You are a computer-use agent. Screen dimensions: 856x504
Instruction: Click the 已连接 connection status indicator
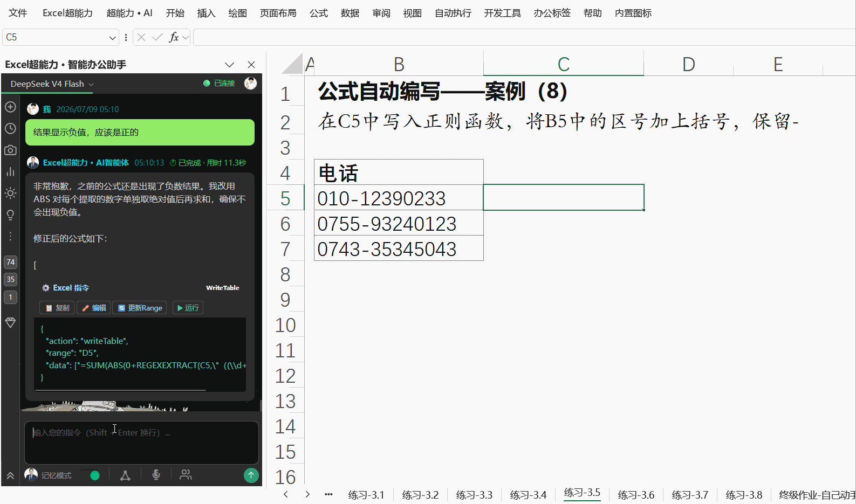tap(219, 83)
